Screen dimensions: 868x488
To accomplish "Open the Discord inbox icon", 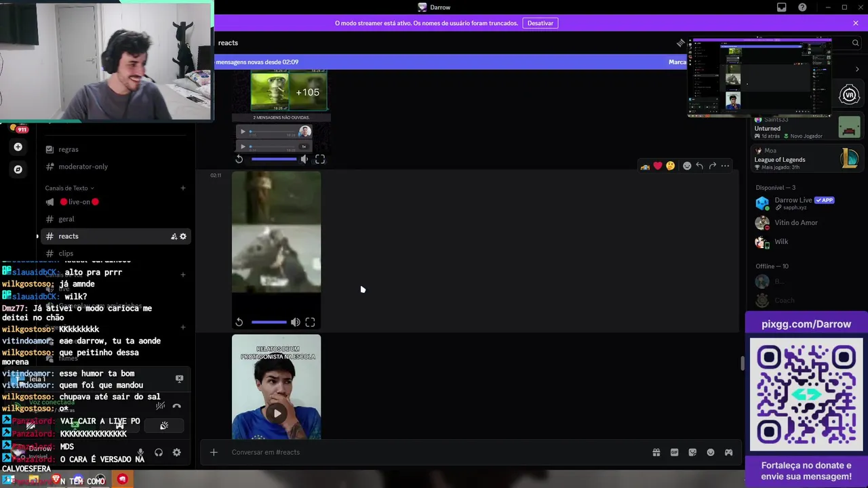I will [x=782, y=7].
